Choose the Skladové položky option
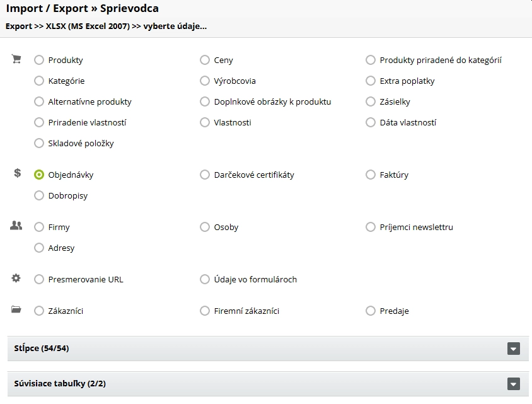The image size is (532, 404). 39,143
